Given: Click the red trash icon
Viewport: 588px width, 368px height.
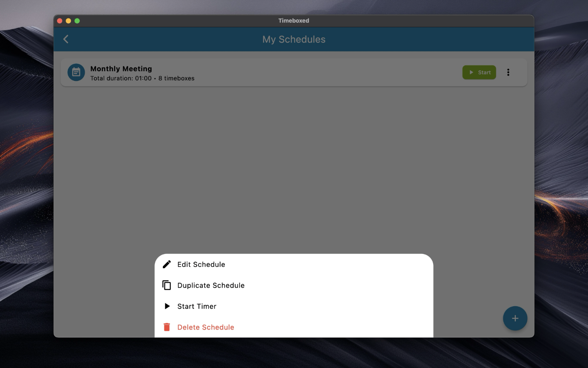Looking at the screenshot, I should (x=167, y=327).
